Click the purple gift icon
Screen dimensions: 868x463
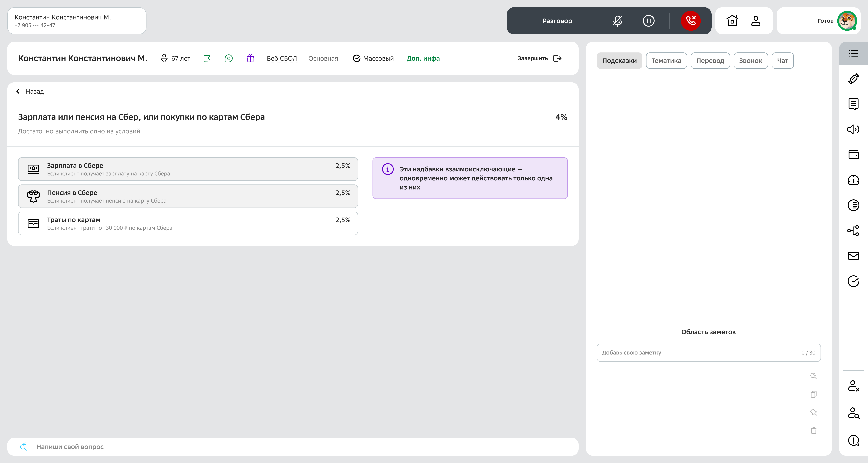point(250,59)
